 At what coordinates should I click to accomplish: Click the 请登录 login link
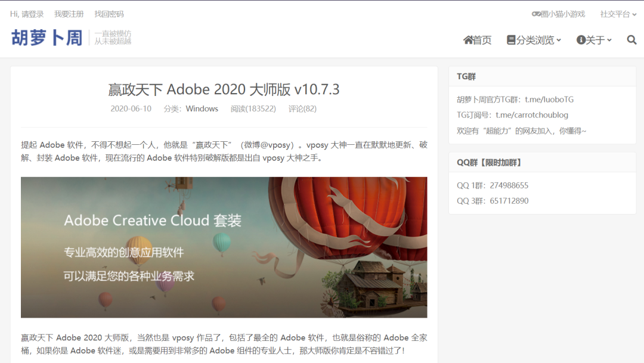[x=33, y=14]
